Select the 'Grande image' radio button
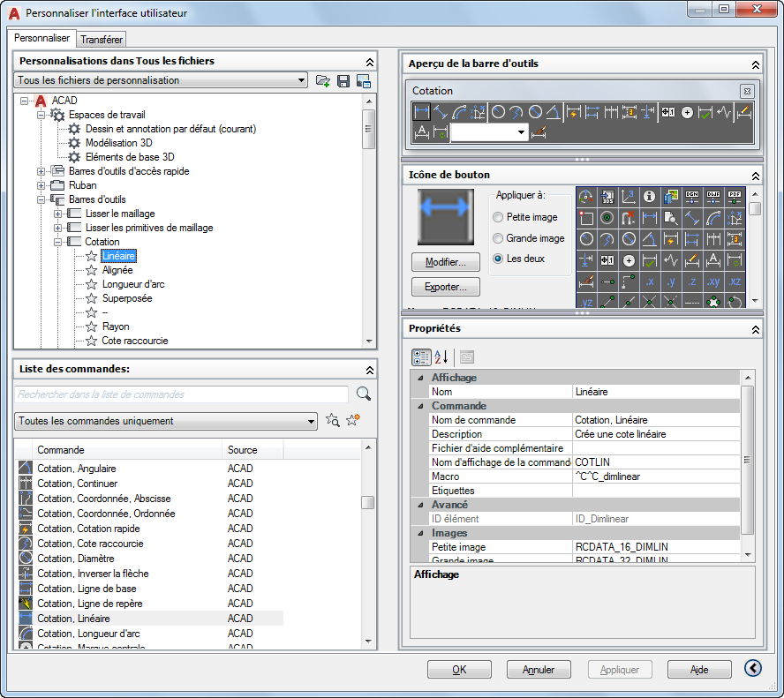Image resolution: width=784 pixels, height=698 pixels. (x=498, y=238)
